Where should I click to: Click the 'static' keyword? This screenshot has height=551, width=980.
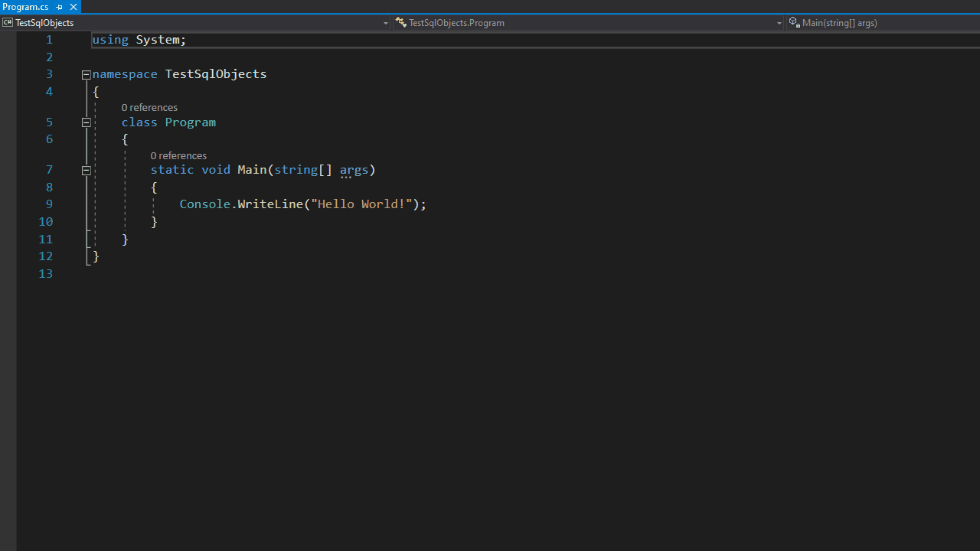click(172, 170)
